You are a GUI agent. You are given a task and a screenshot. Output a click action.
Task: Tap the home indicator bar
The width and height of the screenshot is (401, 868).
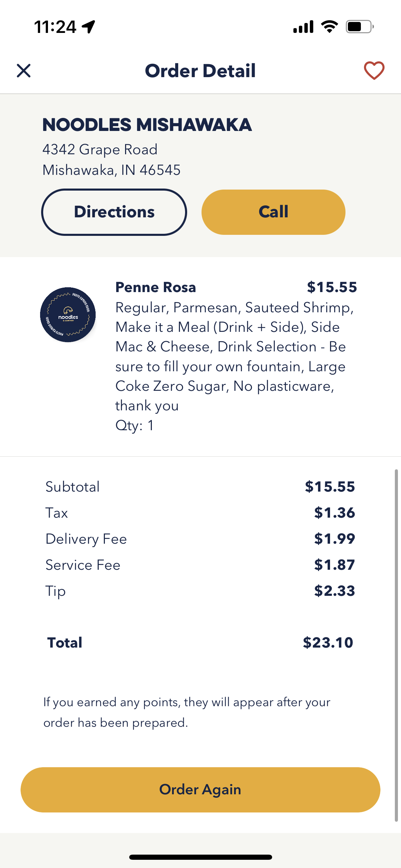click(x=200, y=857)
